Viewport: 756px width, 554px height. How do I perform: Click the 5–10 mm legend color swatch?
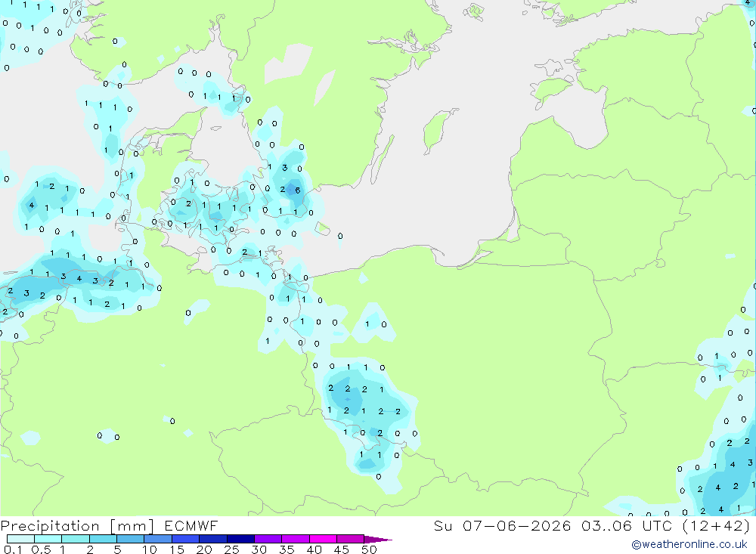[130, 539]
